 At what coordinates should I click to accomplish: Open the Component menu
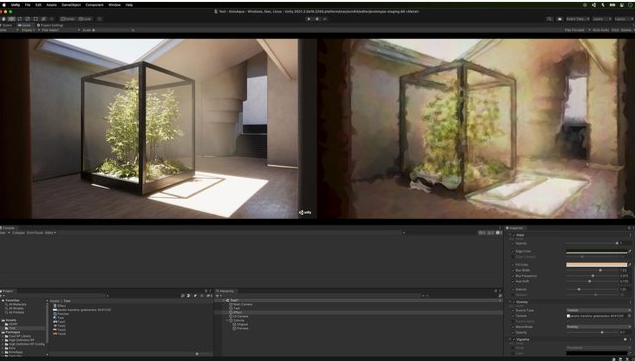(94, 5)
